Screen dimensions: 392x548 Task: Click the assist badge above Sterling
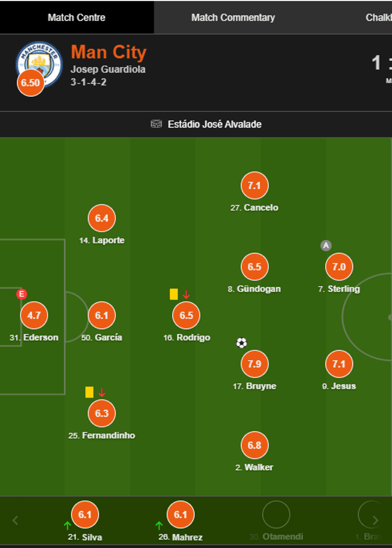(326, 245)
